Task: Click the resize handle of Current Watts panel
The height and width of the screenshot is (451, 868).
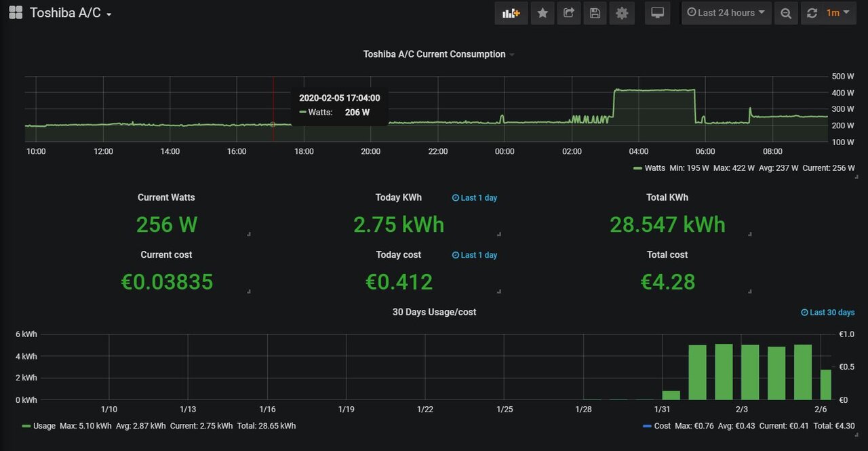Action: click(x=249, y=235)
